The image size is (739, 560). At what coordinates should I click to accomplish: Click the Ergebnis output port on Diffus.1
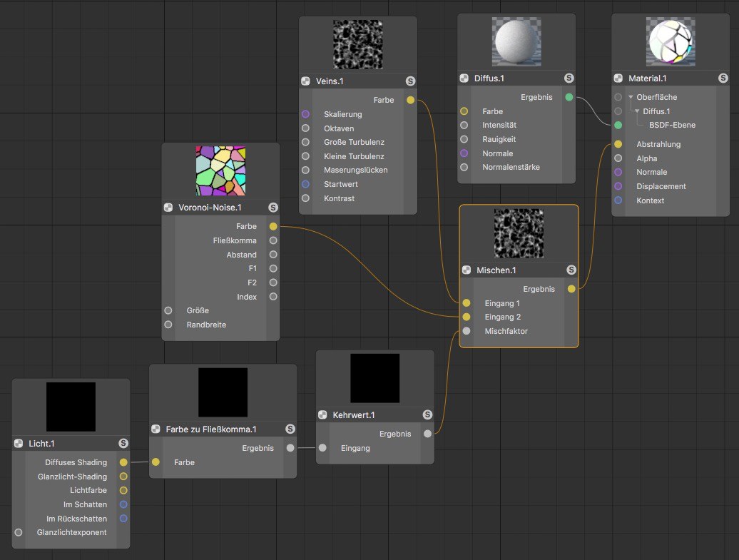[x=569, y=97]
